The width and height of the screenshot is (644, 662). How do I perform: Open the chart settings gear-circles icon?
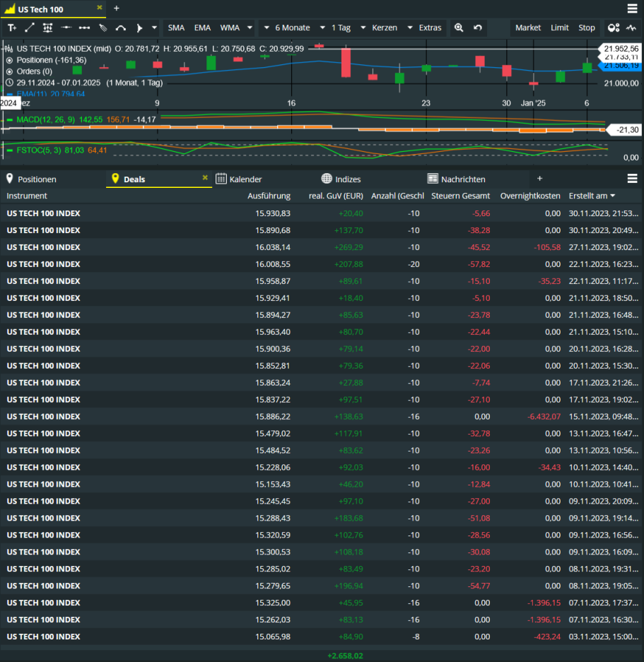[x=614, y=28]
